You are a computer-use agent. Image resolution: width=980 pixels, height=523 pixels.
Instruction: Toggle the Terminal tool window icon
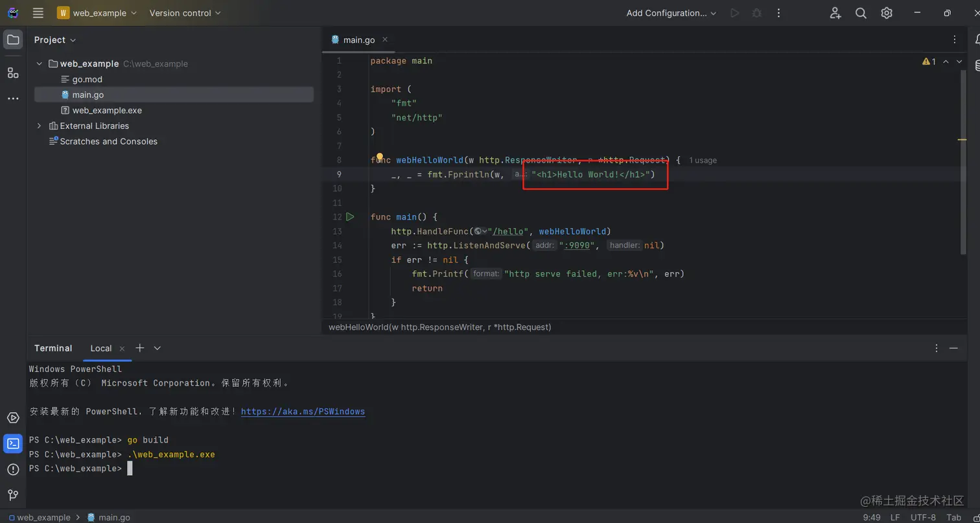[13, 444]
